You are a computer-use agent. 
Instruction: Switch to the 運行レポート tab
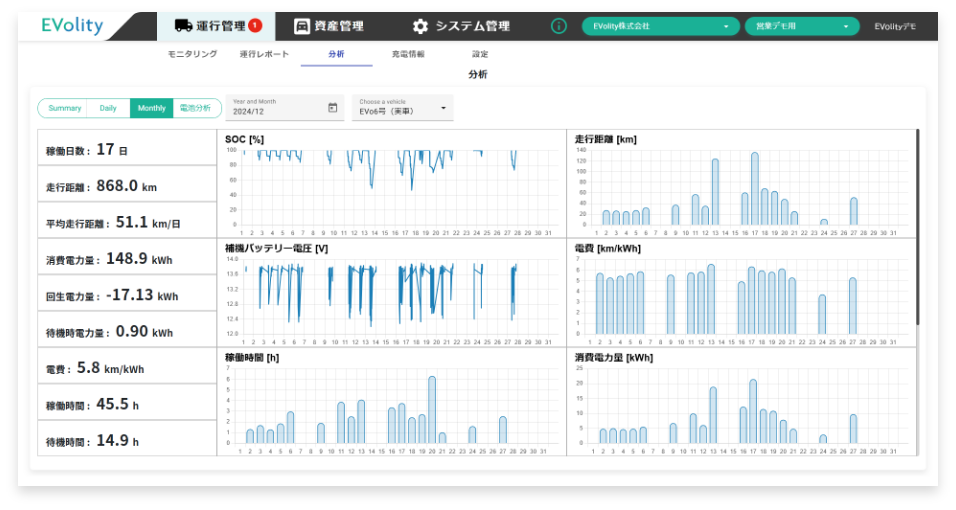tap(264, 54)
